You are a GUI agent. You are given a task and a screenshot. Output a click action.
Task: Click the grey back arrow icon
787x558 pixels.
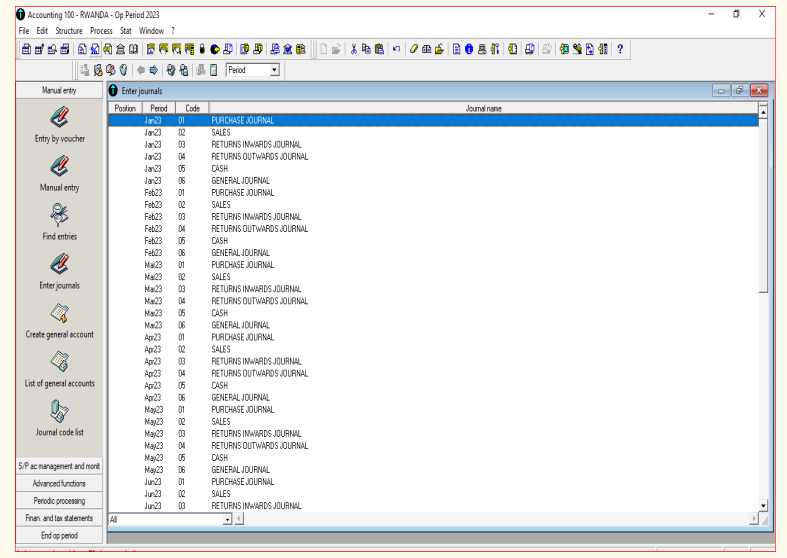(141, 70)
